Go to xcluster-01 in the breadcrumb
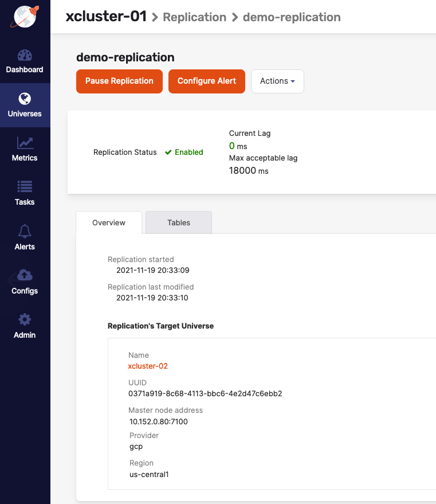The width and height of the screenshot is (436, 504). [106, 17]
